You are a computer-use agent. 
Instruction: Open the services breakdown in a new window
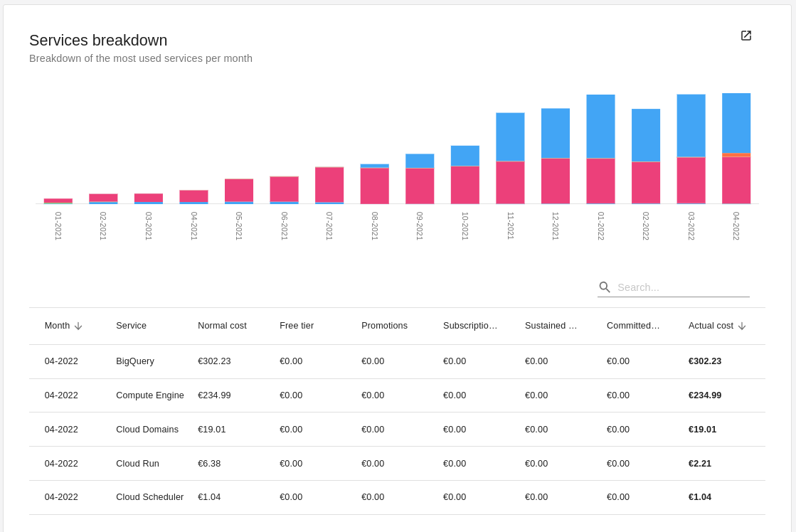coord(745,36)
